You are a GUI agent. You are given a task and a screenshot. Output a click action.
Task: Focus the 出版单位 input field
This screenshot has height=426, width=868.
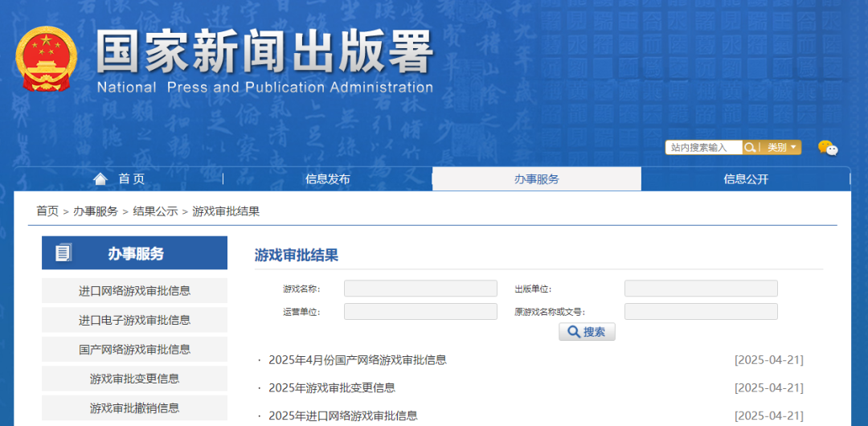click(x=701, y=289)
